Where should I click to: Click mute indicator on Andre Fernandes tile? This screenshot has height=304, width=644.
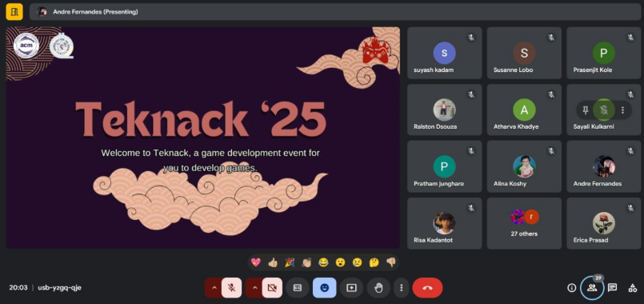630,151
